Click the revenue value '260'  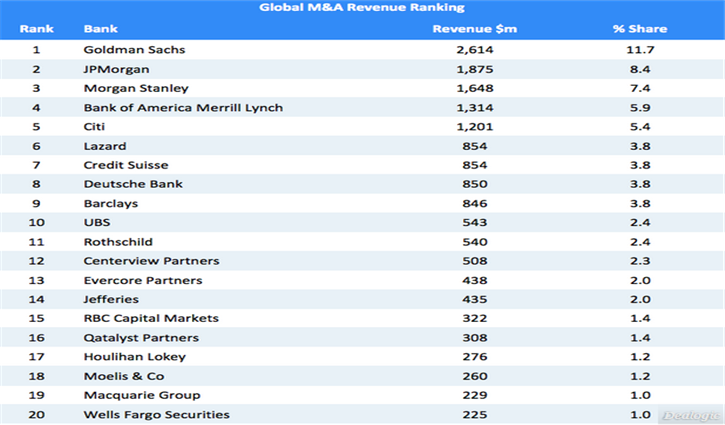[x=475, y=376]
